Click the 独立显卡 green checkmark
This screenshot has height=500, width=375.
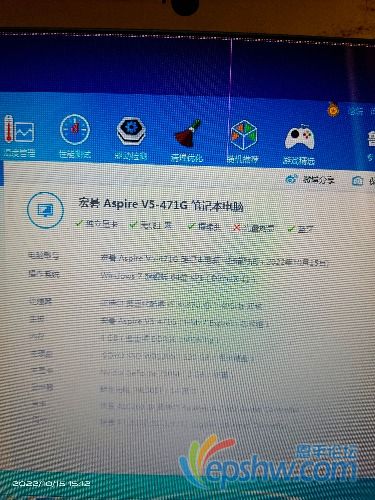coord(79,223)
